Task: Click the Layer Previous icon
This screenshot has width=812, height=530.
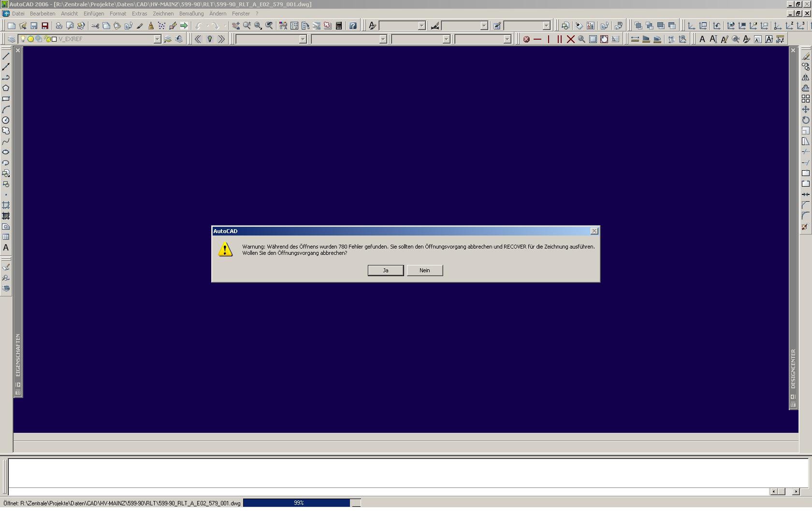Action: pos(179,39)
